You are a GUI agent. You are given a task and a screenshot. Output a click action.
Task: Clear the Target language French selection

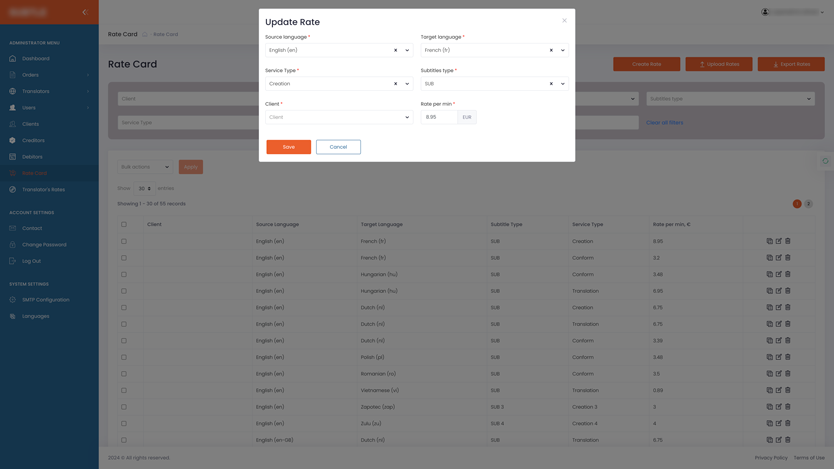[551, 50]
